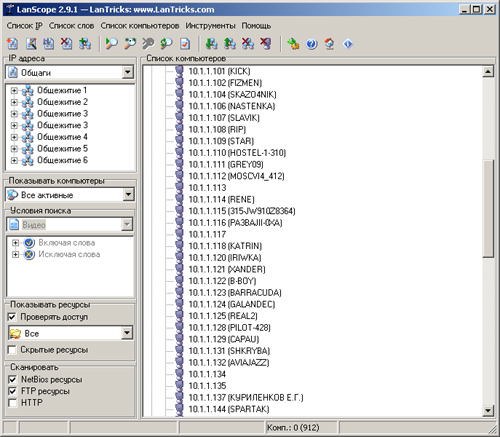Image resolution: width=500 pixels, height=437 pixels.
Task: Expand the Общежитие 2 tree node
Action: coord(14,102)
